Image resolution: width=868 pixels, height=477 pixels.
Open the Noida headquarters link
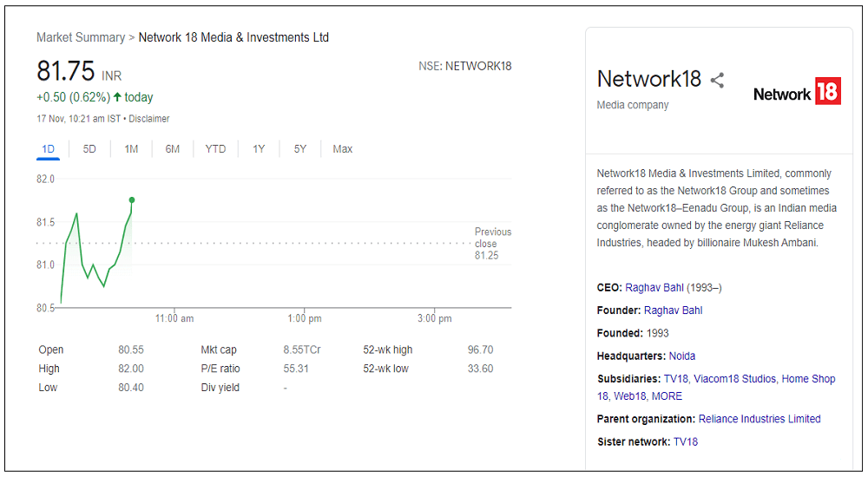(x=682, y=356)
